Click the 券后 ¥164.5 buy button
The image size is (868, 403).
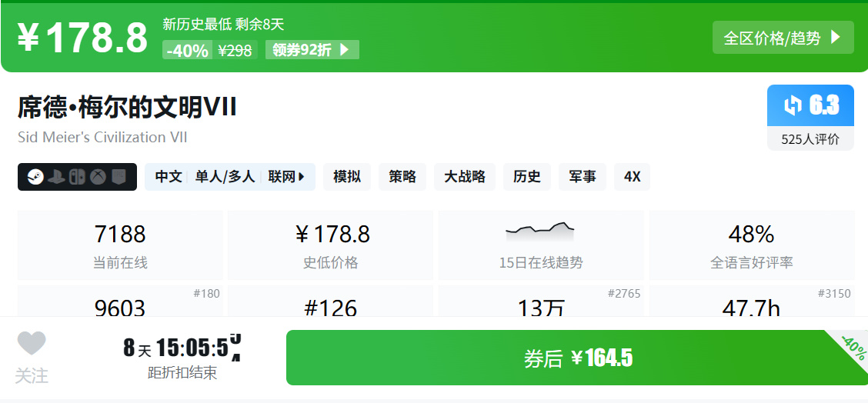pyautogui.click(x=577, y=358)
